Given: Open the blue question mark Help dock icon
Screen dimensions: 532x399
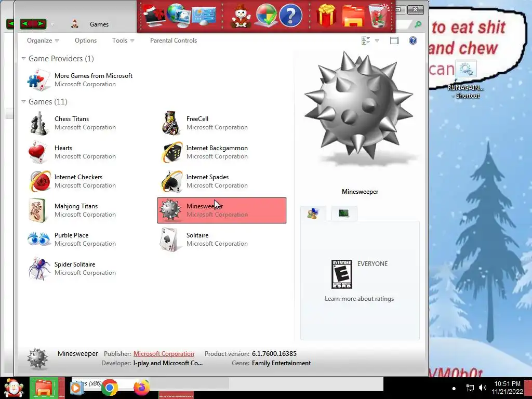Looking at the screenshot, I should 290,16.
